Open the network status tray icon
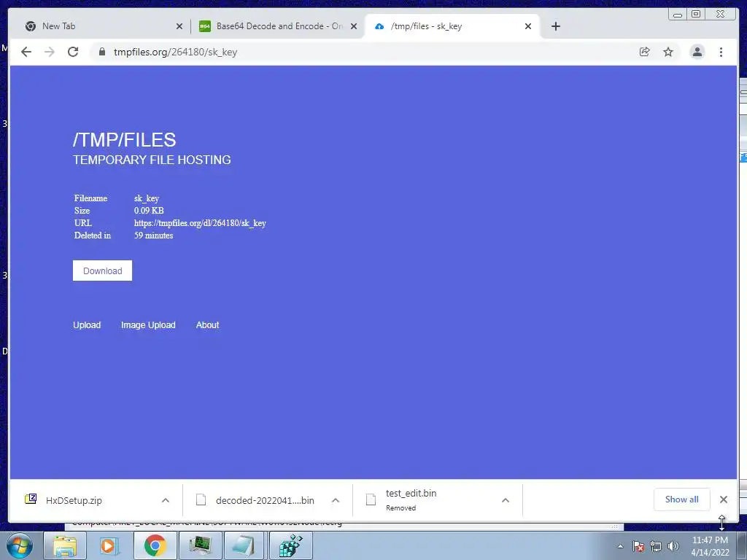The width and height of the screenshot is (747, 560). (656, 546)
